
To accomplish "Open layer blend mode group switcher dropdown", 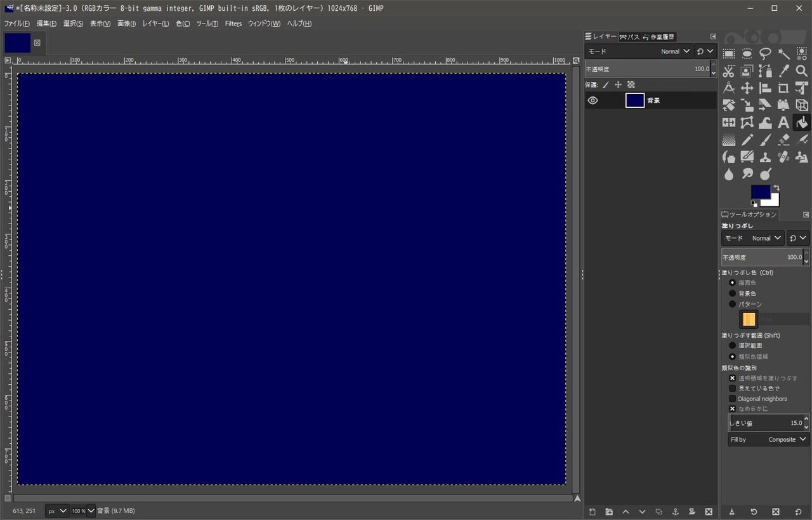I will [x=705, y=51].
